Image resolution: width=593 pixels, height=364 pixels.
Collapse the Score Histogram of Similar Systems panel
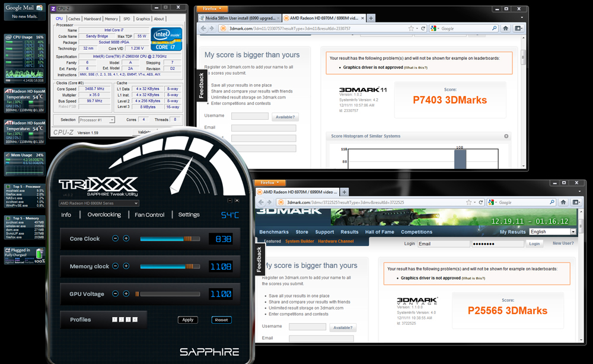tap(506, 136)
